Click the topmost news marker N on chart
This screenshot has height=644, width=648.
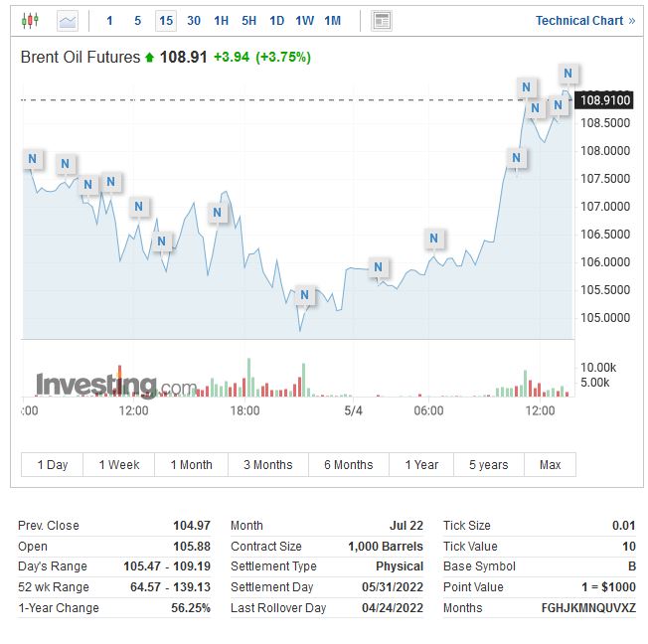568,73
